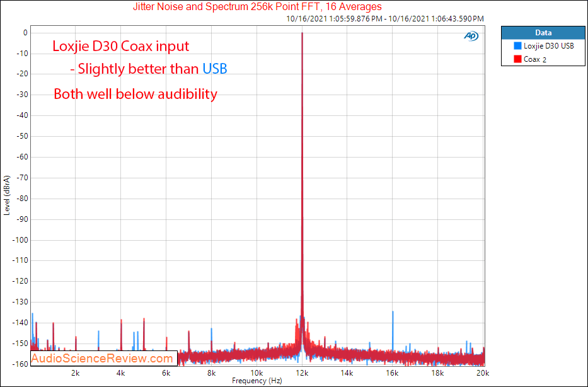Click the "14k" frequency axis label

pyautogui.click(x=347, y=373)
